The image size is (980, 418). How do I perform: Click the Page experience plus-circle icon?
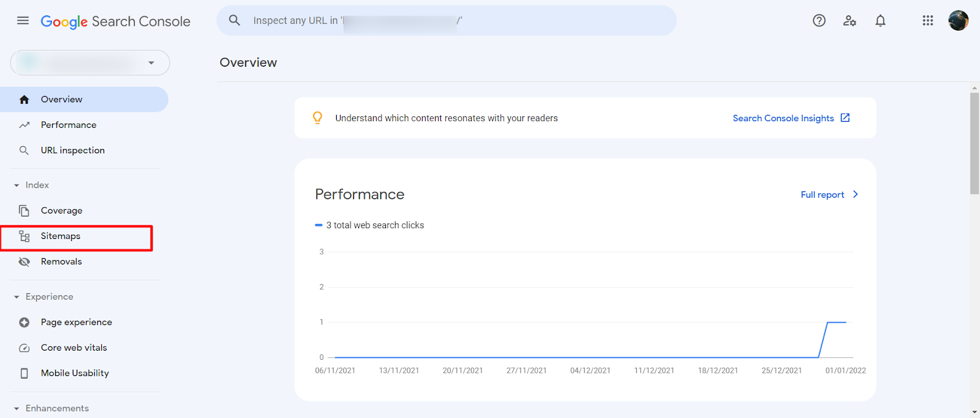click(x=24, y=323)
